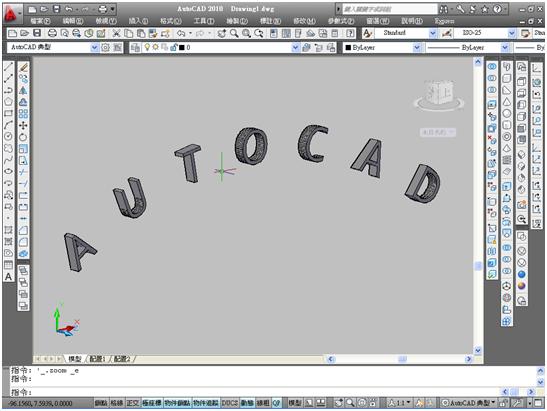Click the ByLayer black color swatch
Screen dimensions: 547x411
348,47
